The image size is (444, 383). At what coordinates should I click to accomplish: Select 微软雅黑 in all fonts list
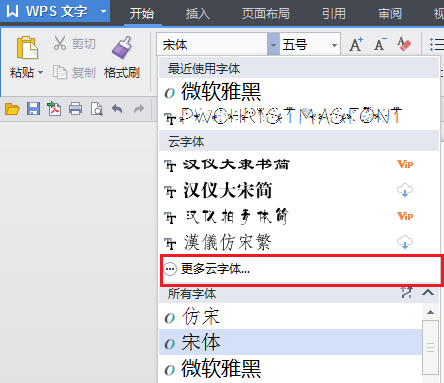291,368
